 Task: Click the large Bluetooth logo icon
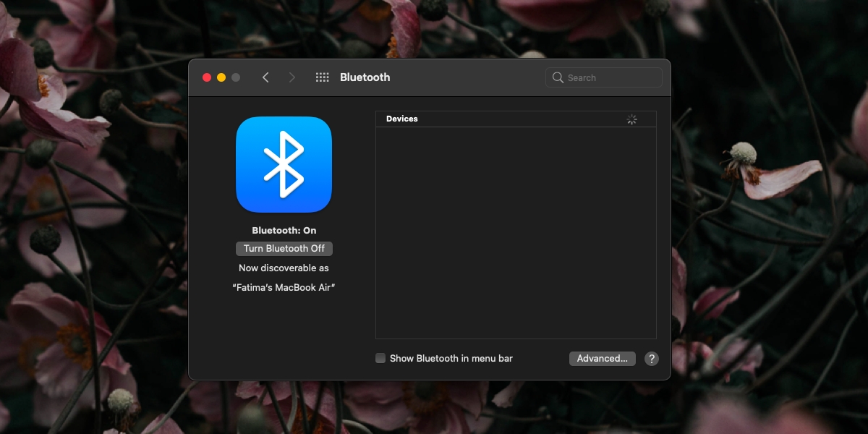pyautogui.click(x=284, y=164)
